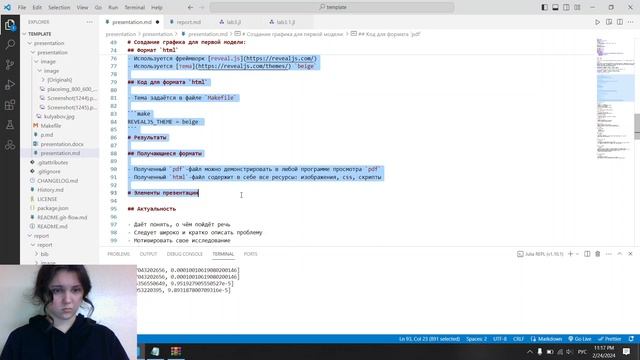Expand the (Original) folder
Screen dimensions: 640x360
60,80
